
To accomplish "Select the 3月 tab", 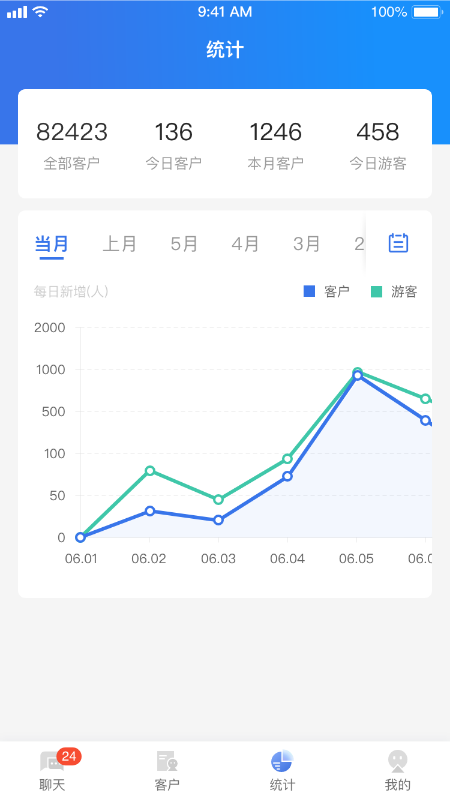I will 307,244.
